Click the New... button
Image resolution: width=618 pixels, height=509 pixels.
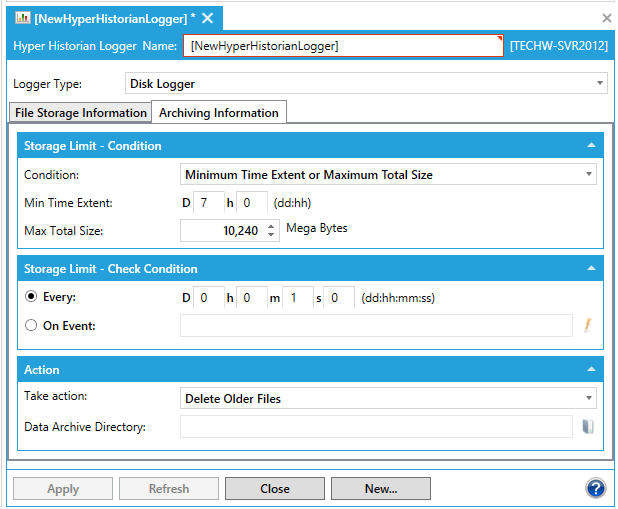tap(380, 489)
